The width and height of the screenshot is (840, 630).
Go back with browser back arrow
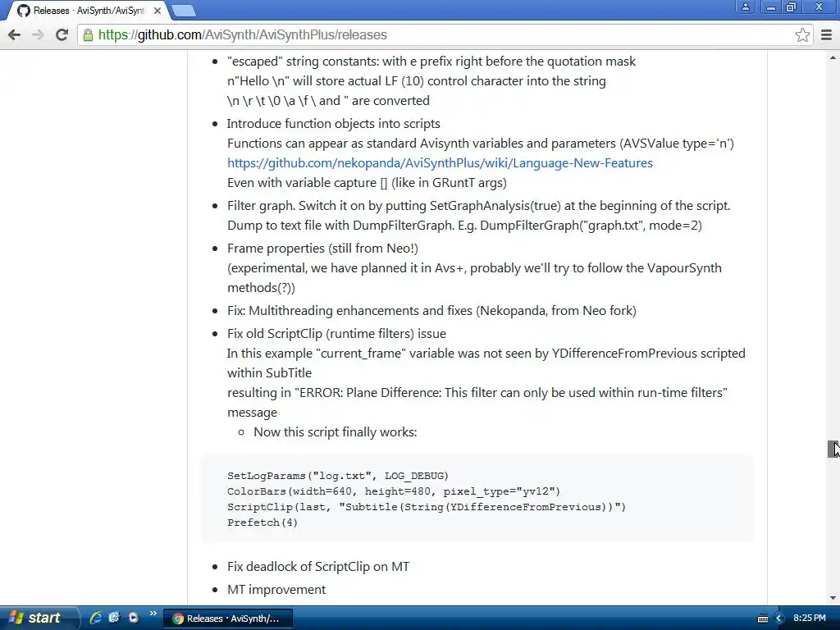15,34
